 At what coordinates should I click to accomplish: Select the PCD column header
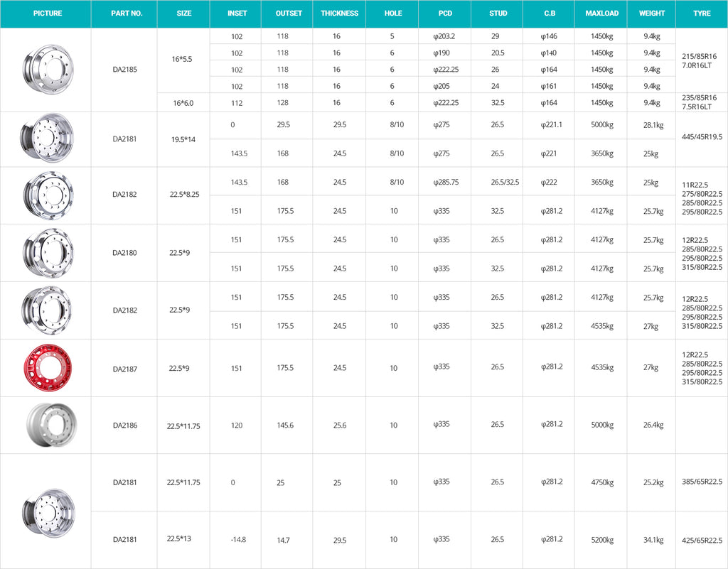(x=445, y=13)
